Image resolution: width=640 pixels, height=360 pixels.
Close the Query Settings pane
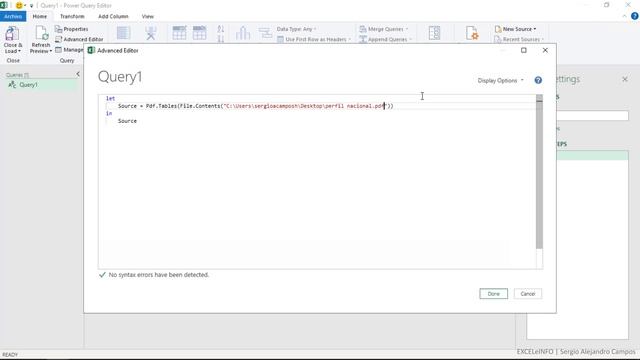pyautogui.click(x=625, y=79)
